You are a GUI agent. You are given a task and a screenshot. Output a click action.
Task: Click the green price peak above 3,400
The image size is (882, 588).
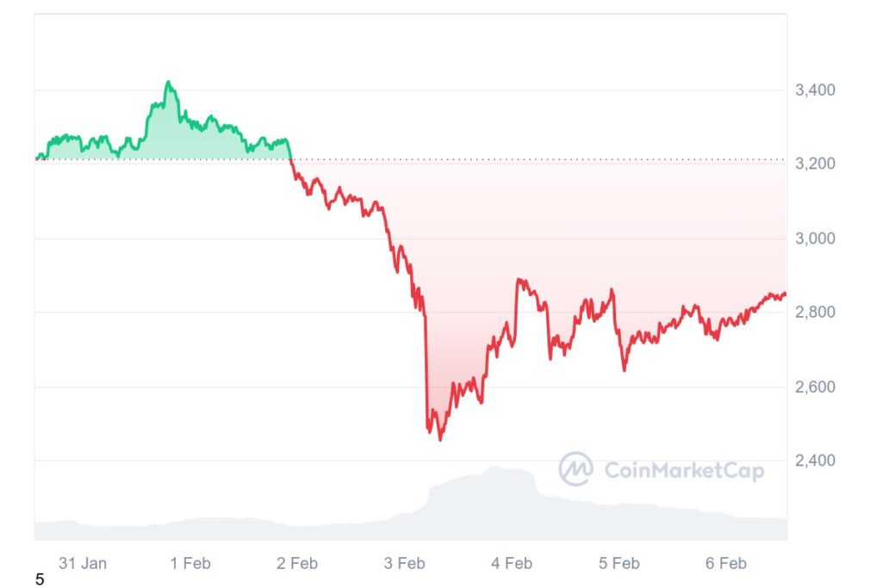click(169, 83)
